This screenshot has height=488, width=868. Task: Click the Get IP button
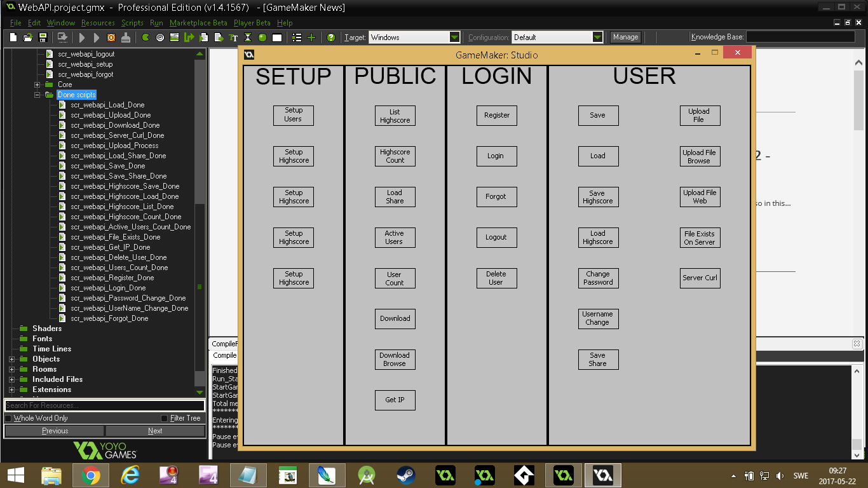tap(395, 400)
